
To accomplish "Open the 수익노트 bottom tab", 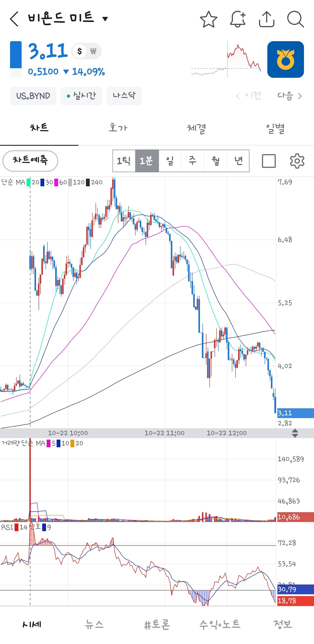I will [x=220, y=624].
